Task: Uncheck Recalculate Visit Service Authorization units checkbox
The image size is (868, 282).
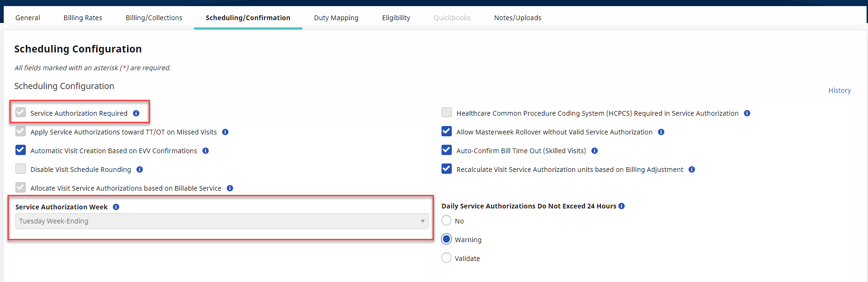Action: coord(447,169)
